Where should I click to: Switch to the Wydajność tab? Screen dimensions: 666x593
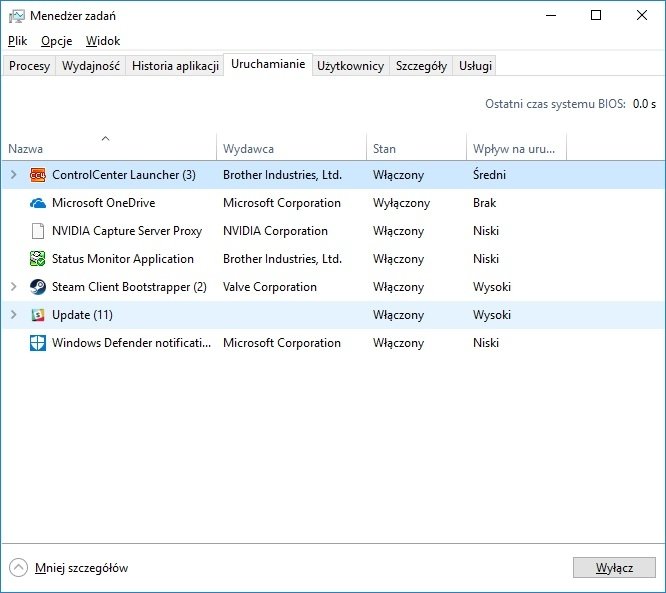(x=90, y=66)
